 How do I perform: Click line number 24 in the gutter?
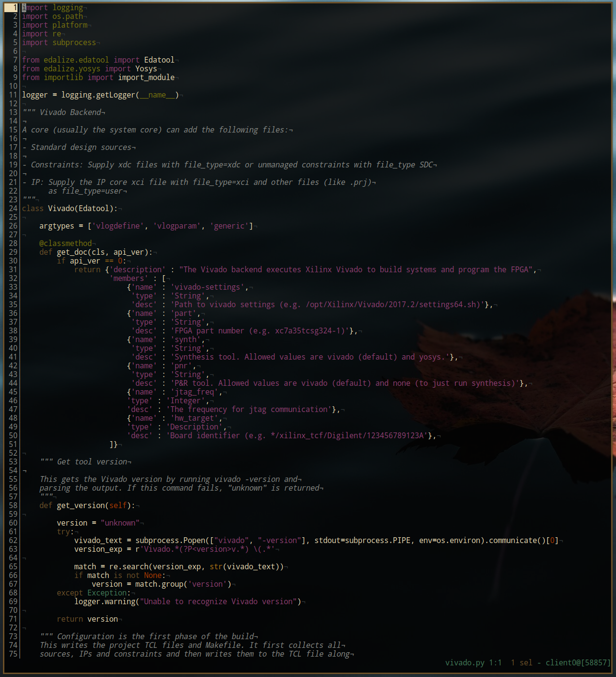coord(13,208)
